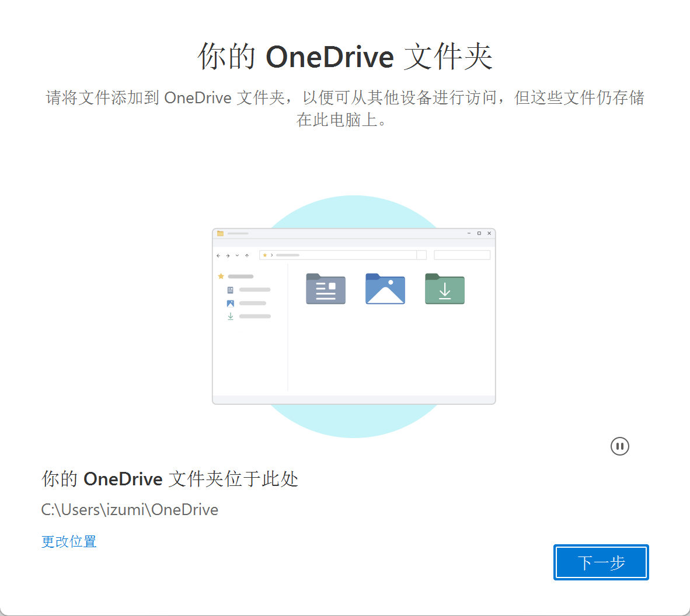Viewport: 690px width, 616px height.
Task: Click the star inside the illustrated address bar
Action: click(x=265, y=255)
